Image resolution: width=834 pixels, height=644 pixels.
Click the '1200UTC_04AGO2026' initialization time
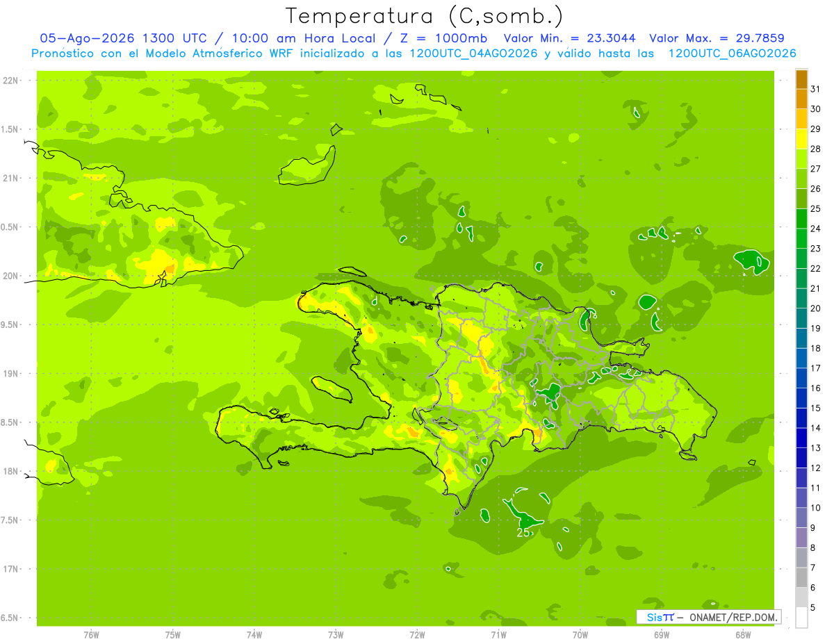[x=472, y=53]
